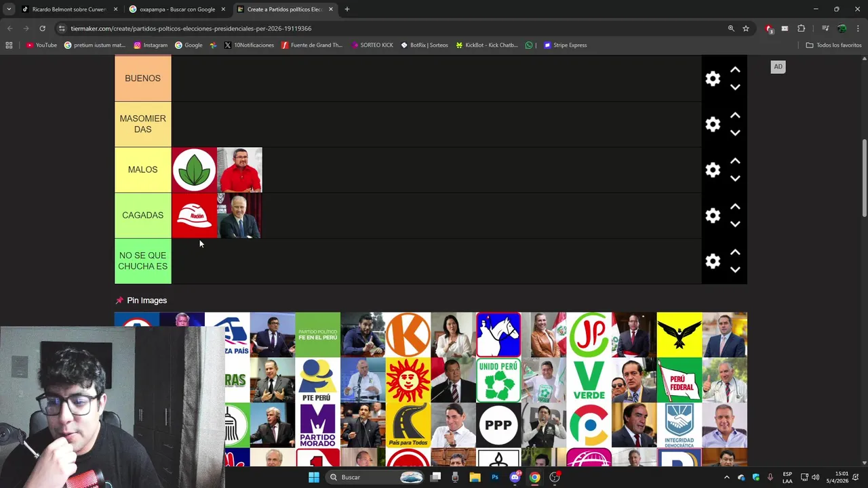Image resolution: width=868 pixels, height=488 pixels.
Task: Select the CAGADAS tier label
Action: coord(142,216)
